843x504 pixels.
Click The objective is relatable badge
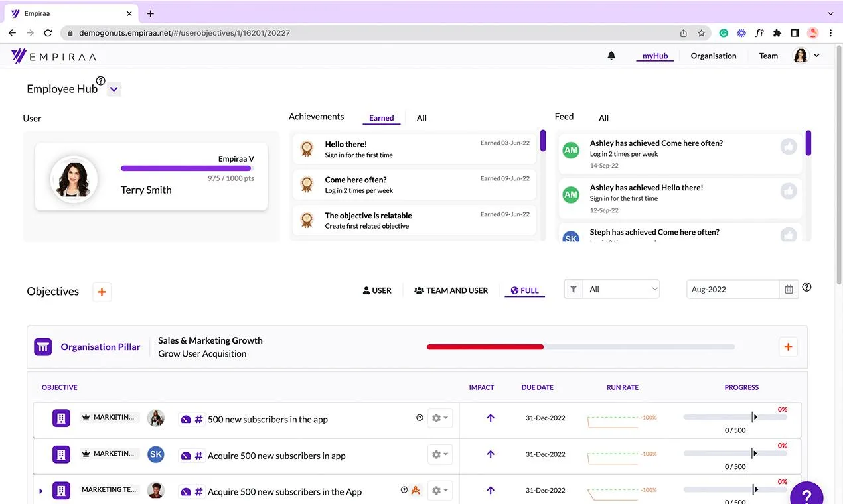pos(307,220)
